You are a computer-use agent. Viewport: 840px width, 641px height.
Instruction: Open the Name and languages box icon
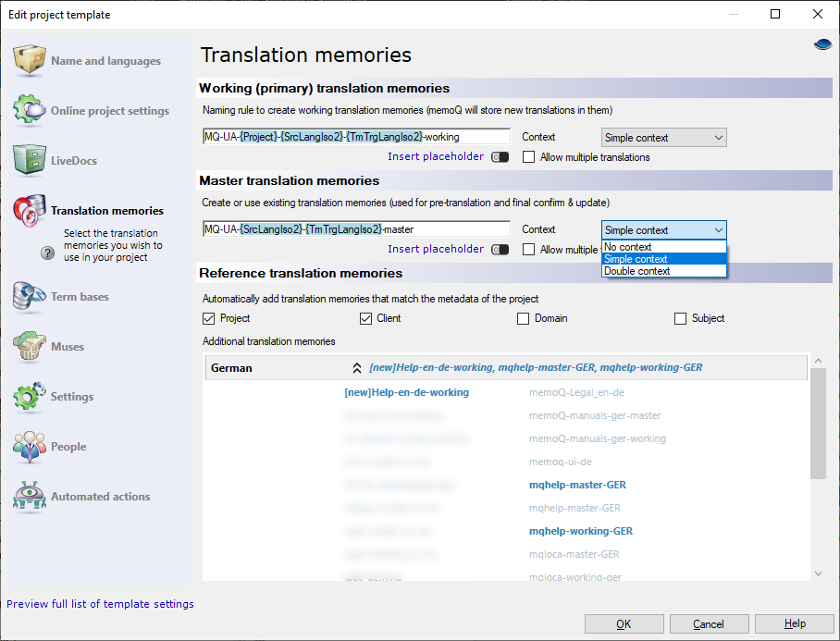[x=30, y=60]
